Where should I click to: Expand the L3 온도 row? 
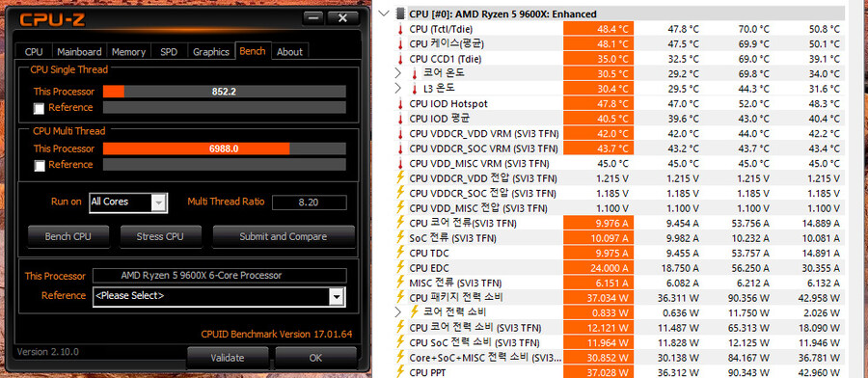[x=397, y=88]
